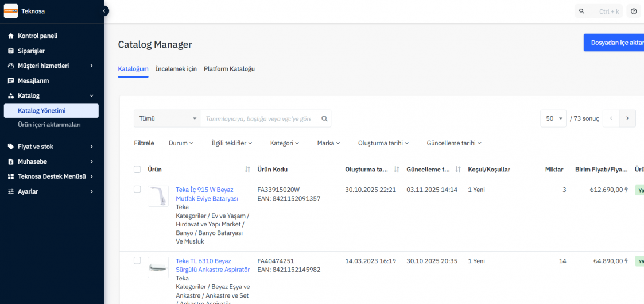Select the Teka TL 6310 row checkbox

pos(137,260)
